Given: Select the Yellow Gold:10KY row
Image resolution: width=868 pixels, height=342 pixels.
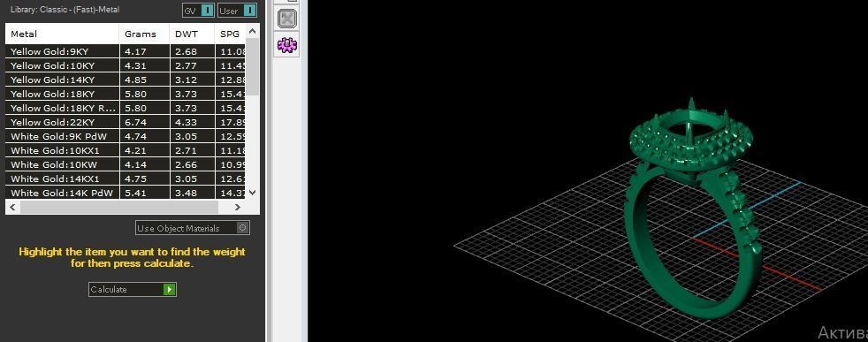Looking at the screenshot, I should 126,65.
